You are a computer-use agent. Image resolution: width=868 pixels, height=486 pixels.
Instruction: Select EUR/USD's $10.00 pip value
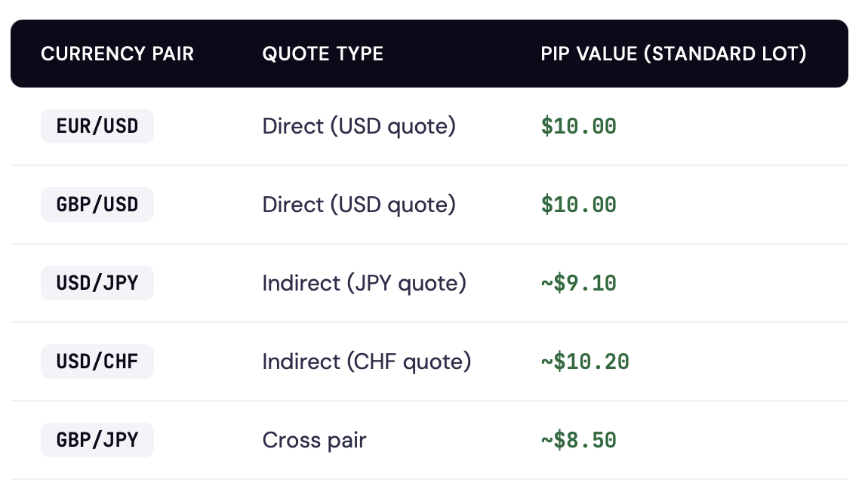(x=578, y=126)
